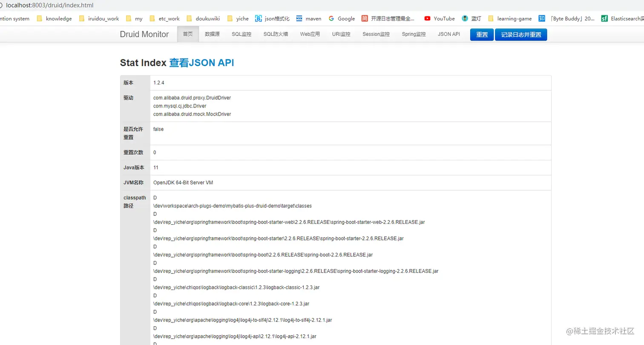Click the 驱动 row label
The height and width of the screenshot is (345, 644).
click(x=129, y=98)
